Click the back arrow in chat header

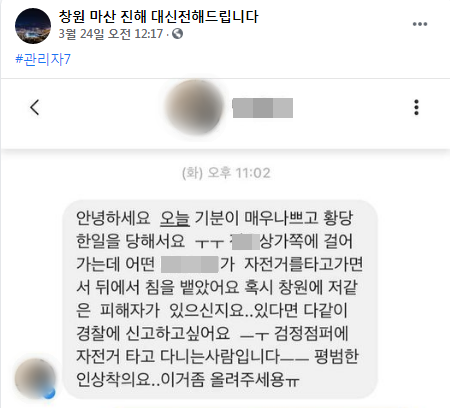35,107
